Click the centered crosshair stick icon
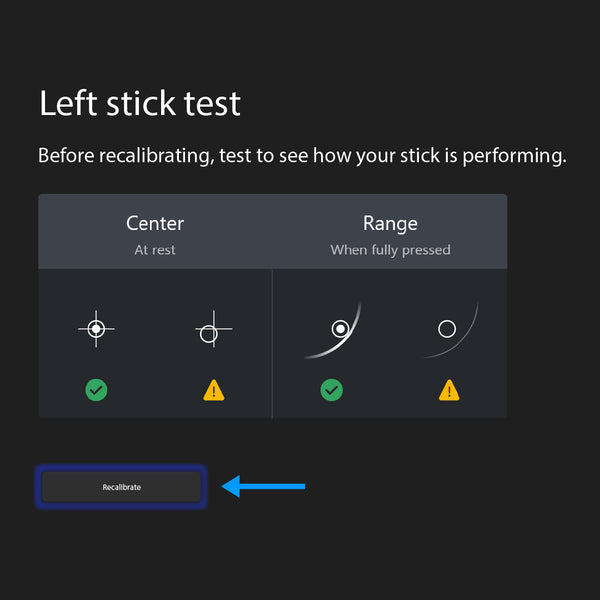 click(x=96, y=329)
